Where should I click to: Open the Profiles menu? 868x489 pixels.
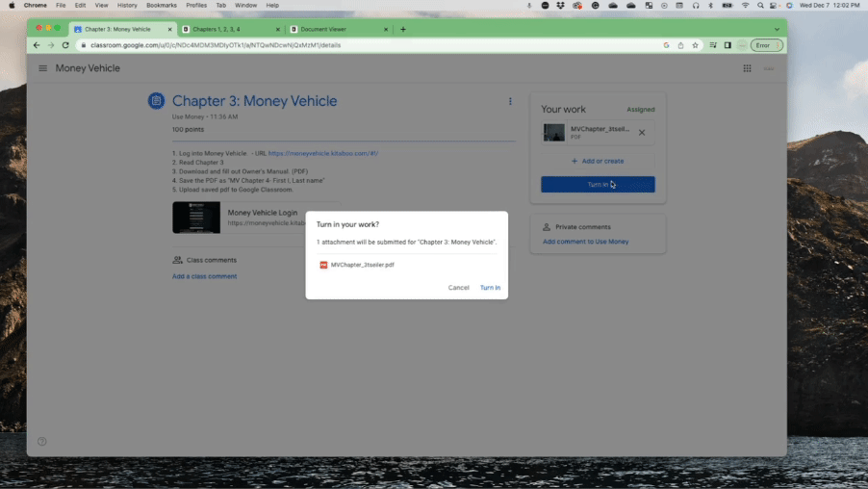(196, 6)
